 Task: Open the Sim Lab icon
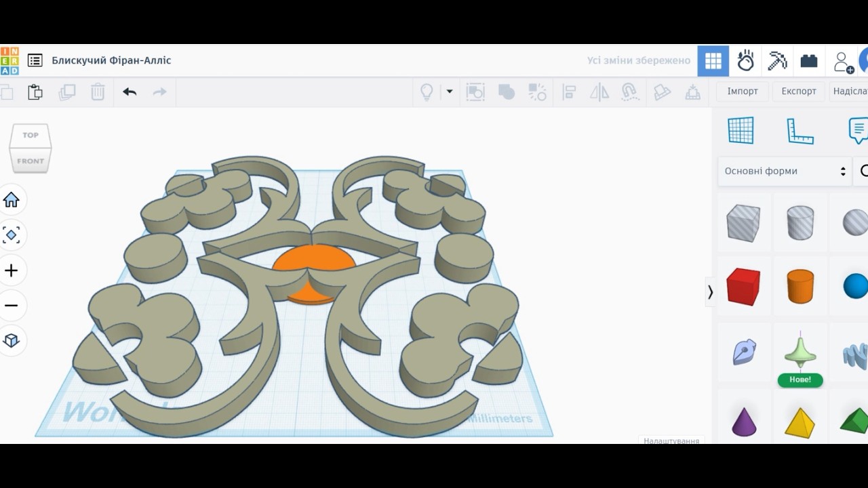point(745,61)
